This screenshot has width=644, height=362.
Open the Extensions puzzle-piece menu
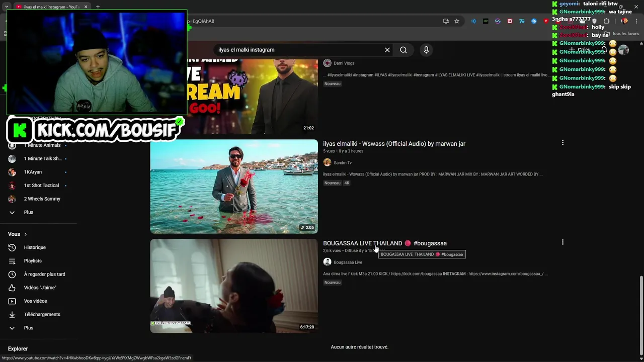tap(606, 21)
